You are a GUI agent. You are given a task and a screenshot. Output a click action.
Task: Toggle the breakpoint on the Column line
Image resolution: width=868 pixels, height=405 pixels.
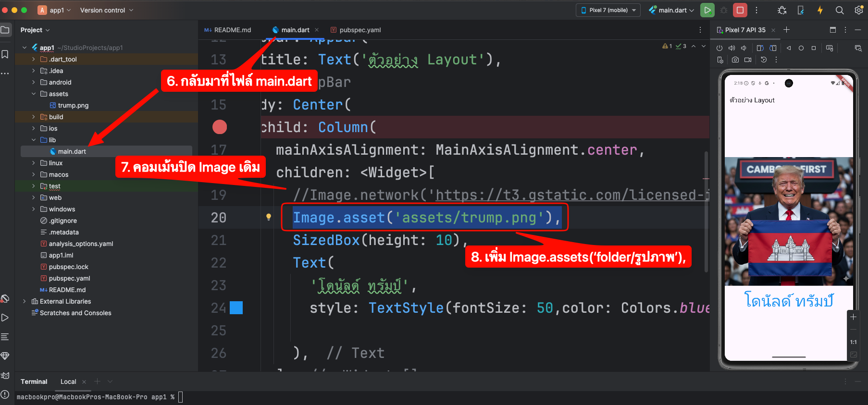click(x=220, y=127)
